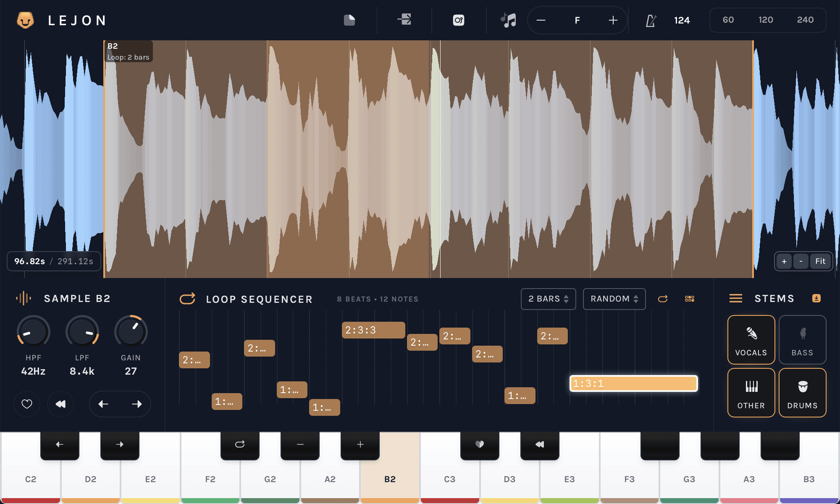Image resolution: width=840 pixels, height=504 pixels.
Task: Click the export/send icon in the top toolbar
Action: [x=404, y=20]
